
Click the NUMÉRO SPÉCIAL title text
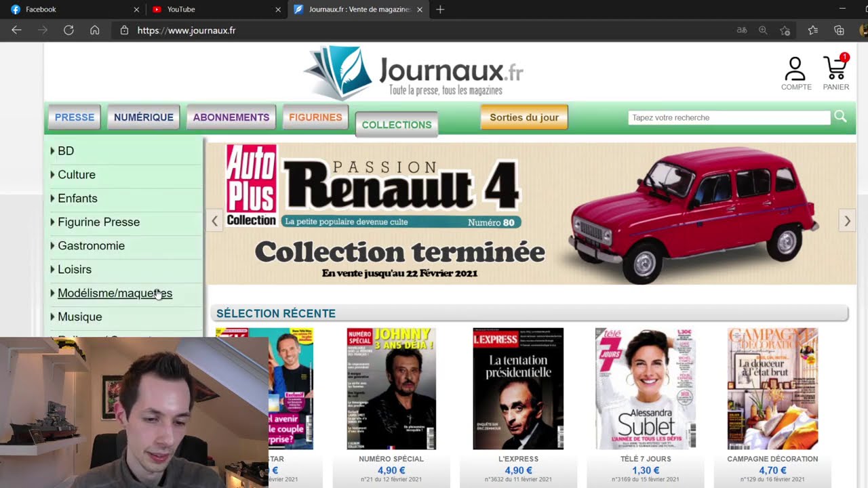pos(391,459)
